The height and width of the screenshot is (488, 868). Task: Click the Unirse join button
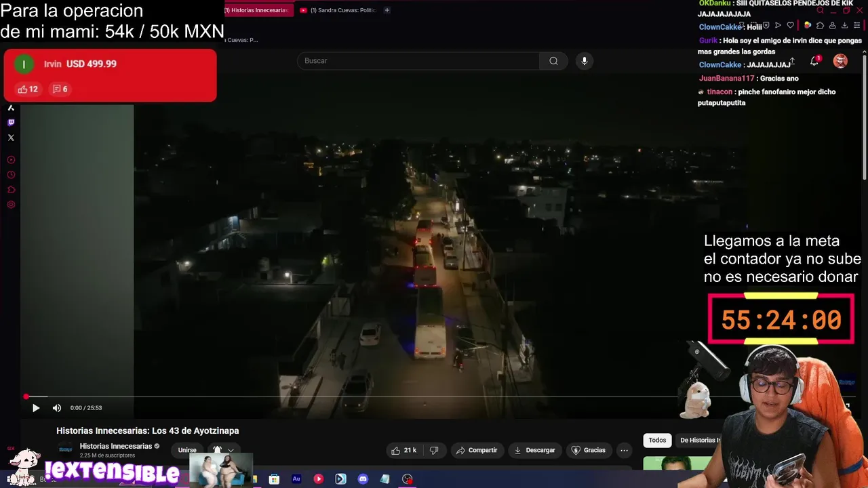[x=187, y=450]
